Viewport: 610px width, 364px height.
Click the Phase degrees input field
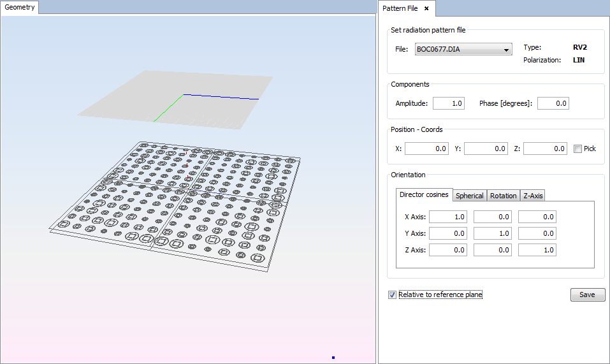(552, 103)
